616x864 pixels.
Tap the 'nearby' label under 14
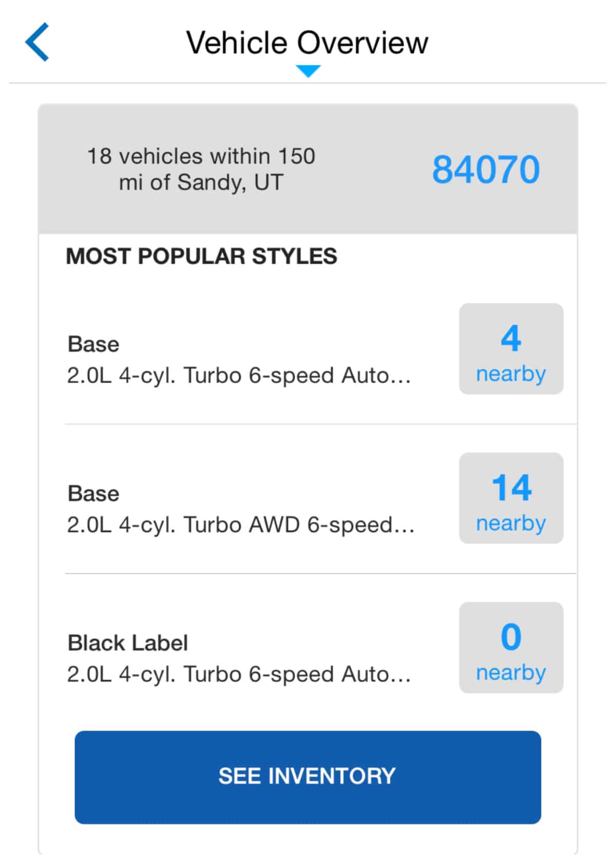coord(511,523)
